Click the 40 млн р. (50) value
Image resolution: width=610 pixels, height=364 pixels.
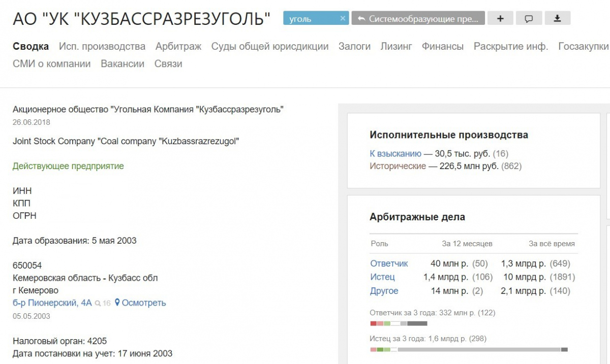point(459,263)
